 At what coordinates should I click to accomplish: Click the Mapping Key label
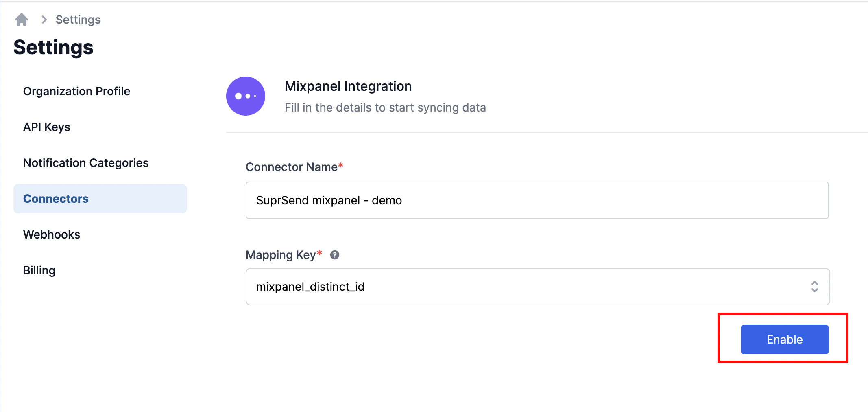[x=284, y=255]
